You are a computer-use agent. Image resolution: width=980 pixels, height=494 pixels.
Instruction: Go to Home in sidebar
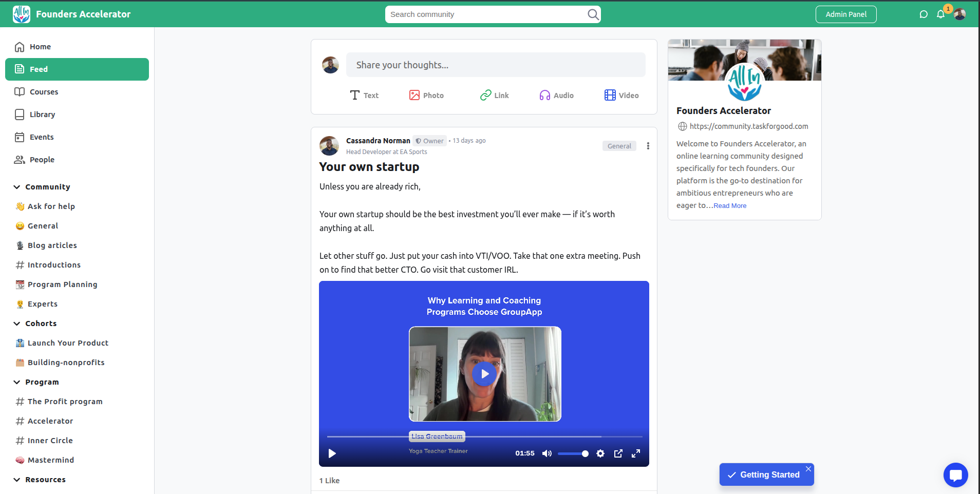[77, 47]
